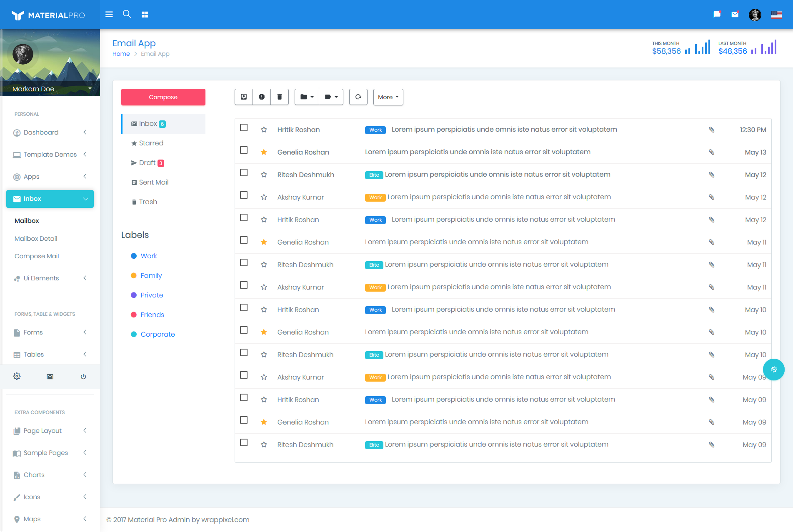Click the user profile avatar in header

755,15
